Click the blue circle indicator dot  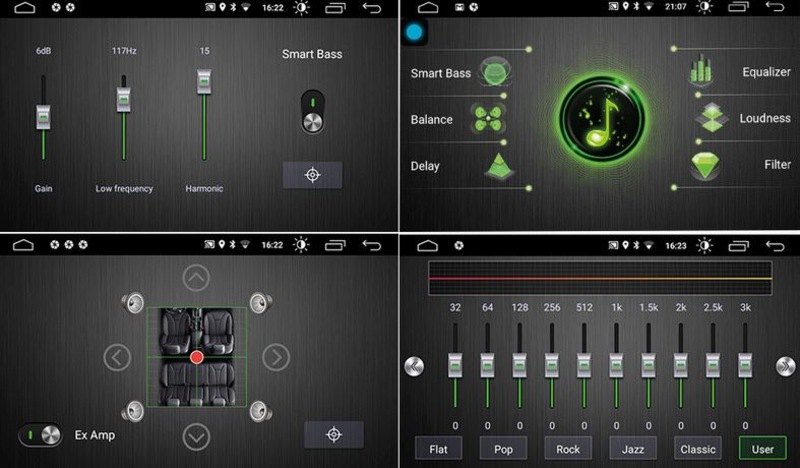click(414, 32)
